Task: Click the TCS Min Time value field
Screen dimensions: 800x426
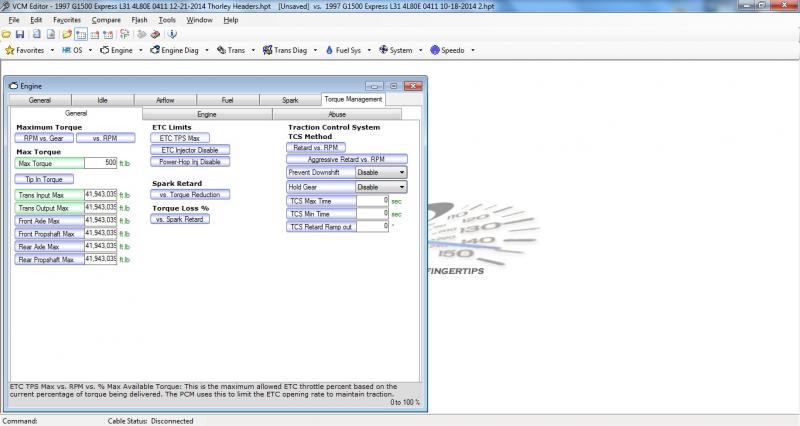Action: click(x=372, y=214)
